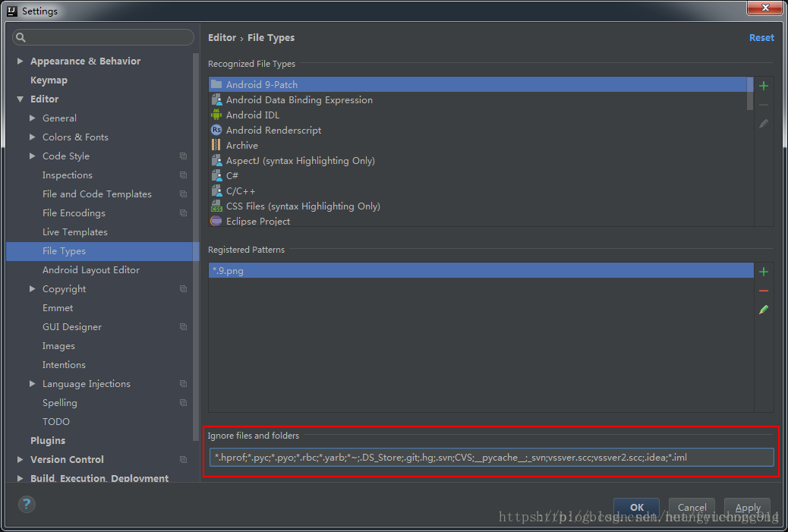This screenshot has width=788, height=532.
Task: Open the TODO settings page
Action: (55, 422)
